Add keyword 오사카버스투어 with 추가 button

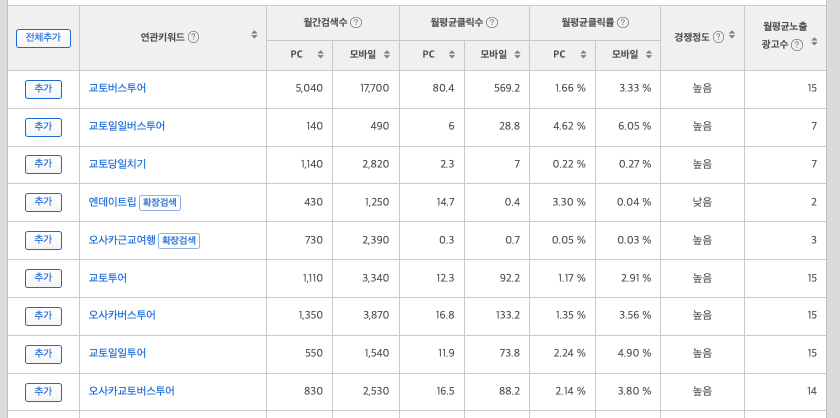tap(43, 316)
